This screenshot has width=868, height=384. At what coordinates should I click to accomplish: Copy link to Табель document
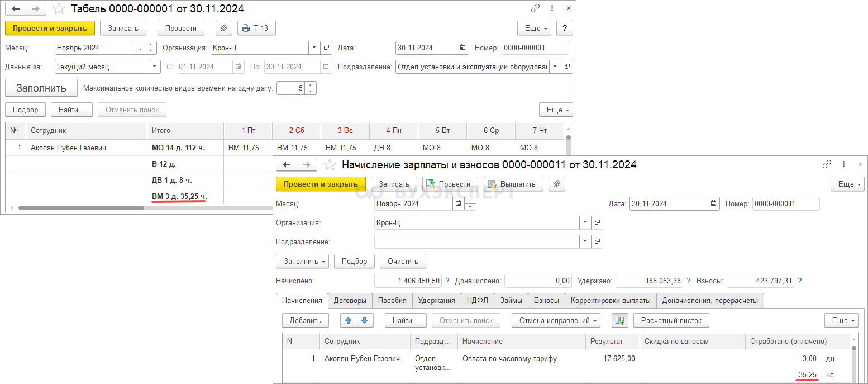coord(535,8)
